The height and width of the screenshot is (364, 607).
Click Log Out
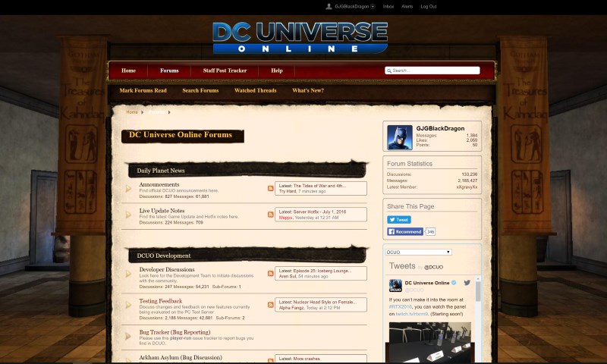click(x=429, y=7)
